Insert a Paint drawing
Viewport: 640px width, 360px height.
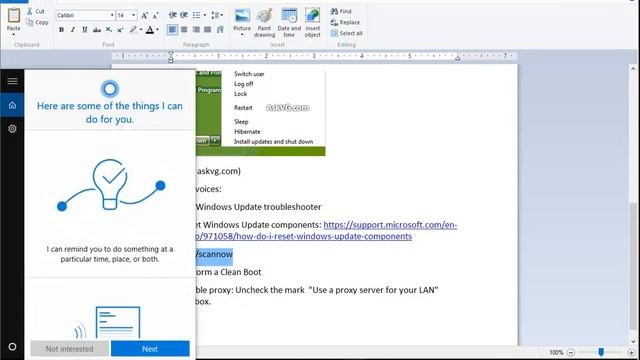264,23
